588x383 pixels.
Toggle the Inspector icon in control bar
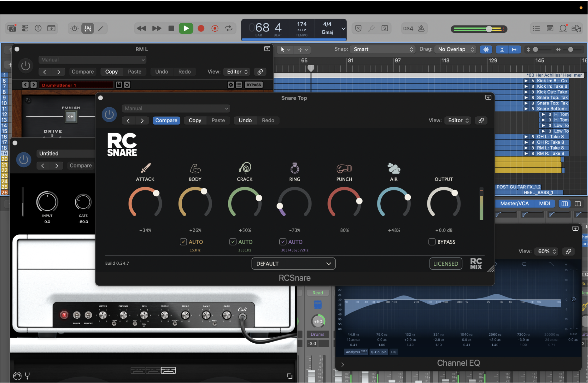click(25, 28)
